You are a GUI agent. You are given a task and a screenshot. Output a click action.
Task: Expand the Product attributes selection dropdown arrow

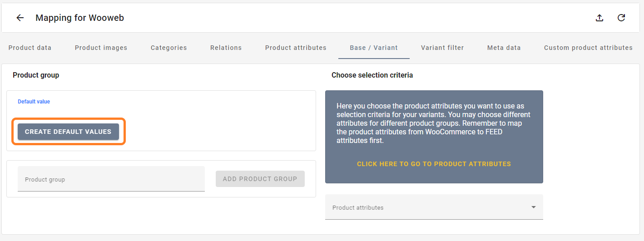tap(533, 207)
